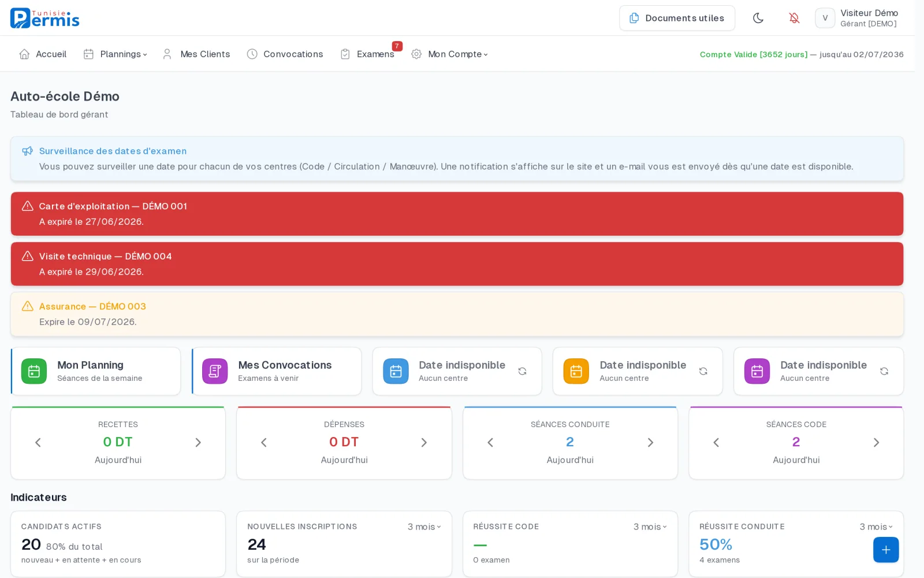The image size is (924, 578).
Task: Click purple Date indisponible calendar icon
Action: click(757, 371)
